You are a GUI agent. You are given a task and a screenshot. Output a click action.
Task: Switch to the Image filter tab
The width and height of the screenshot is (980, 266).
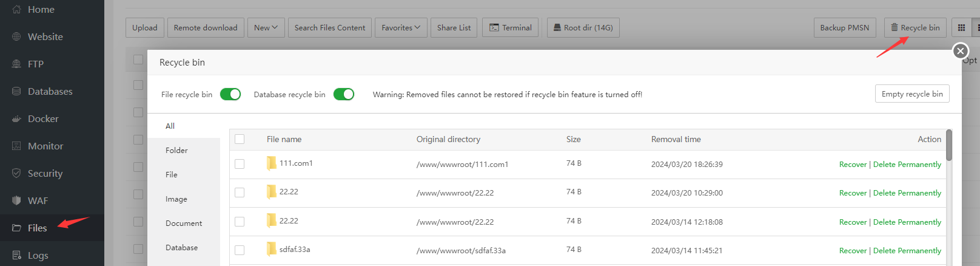pyautogui.click(x=176, y=199)
